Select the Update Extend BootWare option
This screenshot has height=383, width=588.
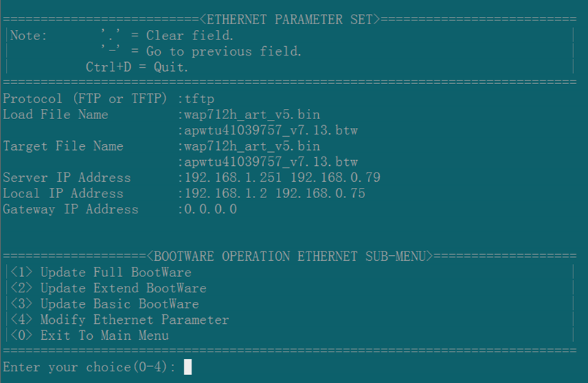coord(108,288)
